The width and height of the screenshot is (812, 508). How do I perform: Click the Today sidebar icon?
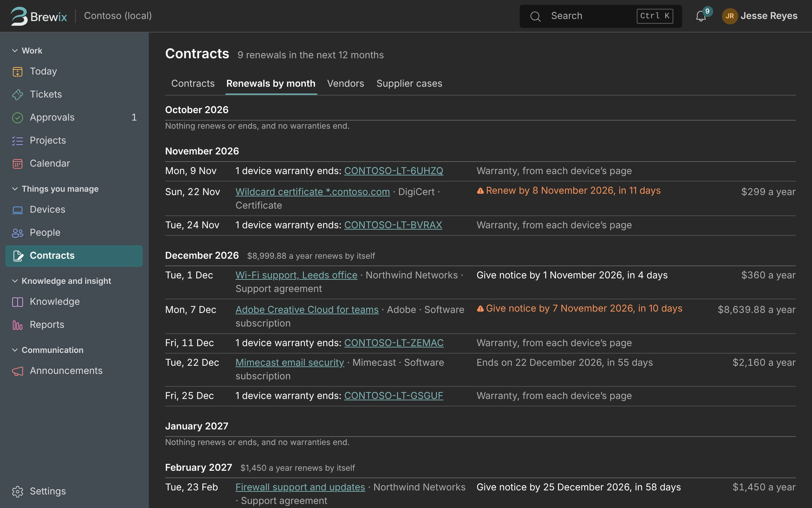[x=18, y=71]
